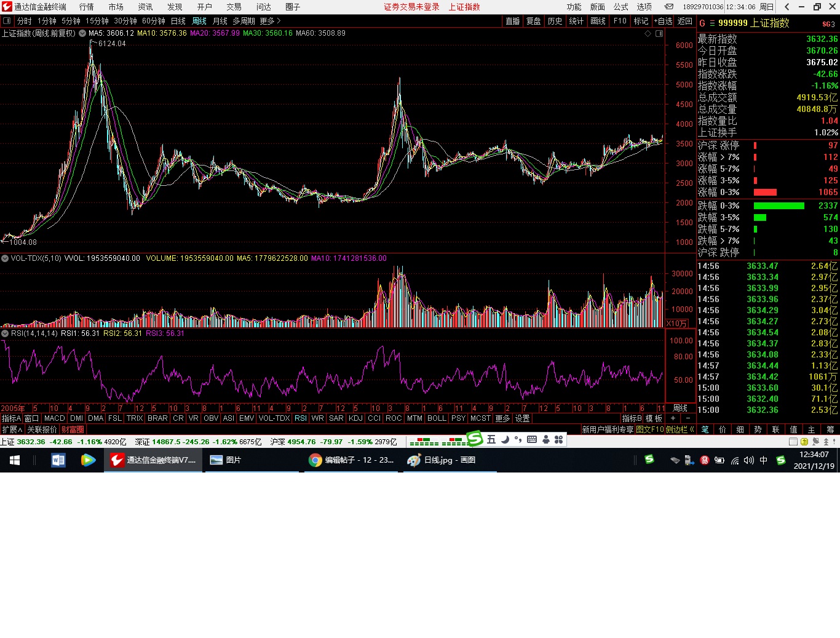Expand the 扩展 panel at bottom left
840x638 pixels.
[12, 429]
